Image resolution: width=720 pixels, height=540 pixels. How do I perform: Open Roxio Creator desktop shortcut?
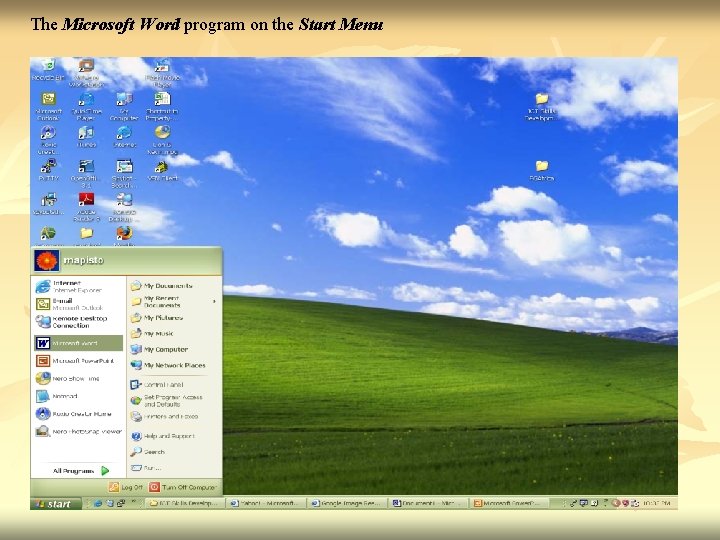[x=48, y=139]
